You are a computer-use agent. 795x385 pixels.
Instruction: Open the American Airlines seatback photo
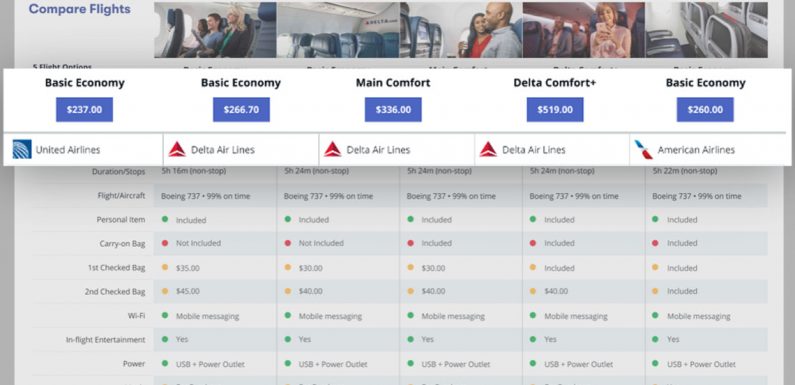coord(706,29)
